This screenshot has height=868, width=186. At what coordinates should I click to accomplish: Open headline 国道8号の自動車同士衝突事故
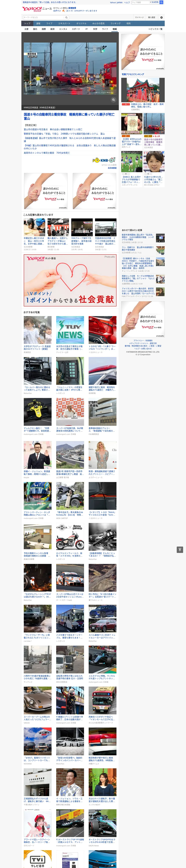(69, 117)
